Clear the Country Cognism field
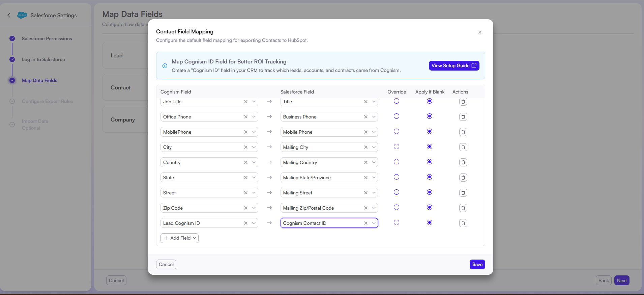Viewport: 644px width, 295px height. point(246,162)
